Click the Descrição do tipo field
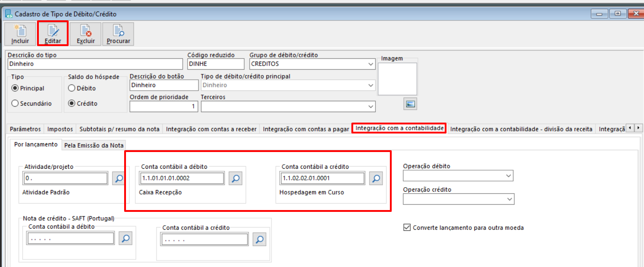 [x=95, y=64]
